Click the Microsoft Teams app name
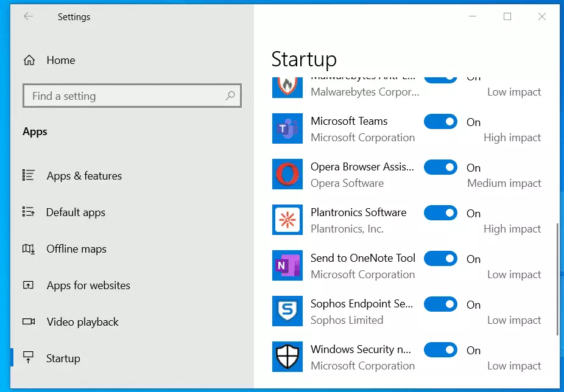The height and width of the screenshot is (392, 564). [x=349, y=121]
